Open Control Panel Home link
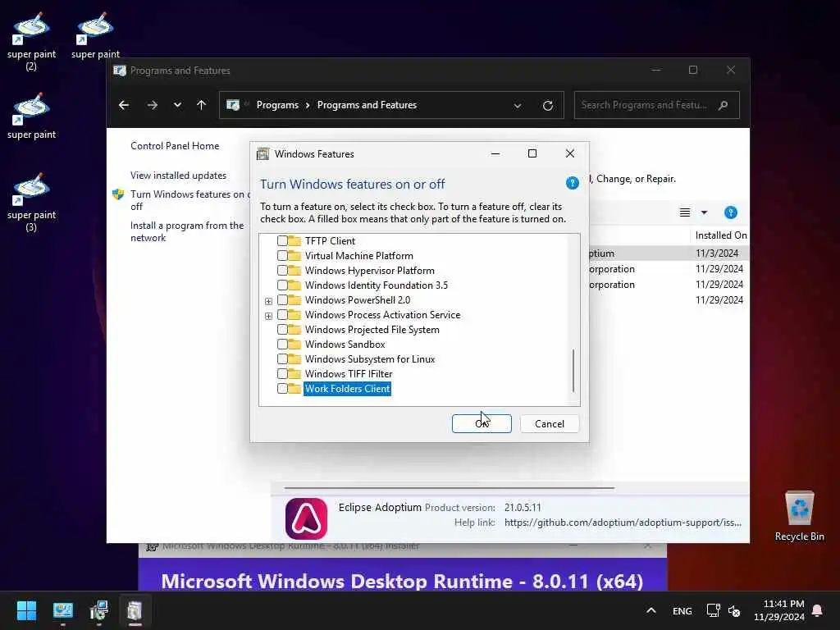The width and height of the screenshot is (840, 630). (x=175, y=146)
